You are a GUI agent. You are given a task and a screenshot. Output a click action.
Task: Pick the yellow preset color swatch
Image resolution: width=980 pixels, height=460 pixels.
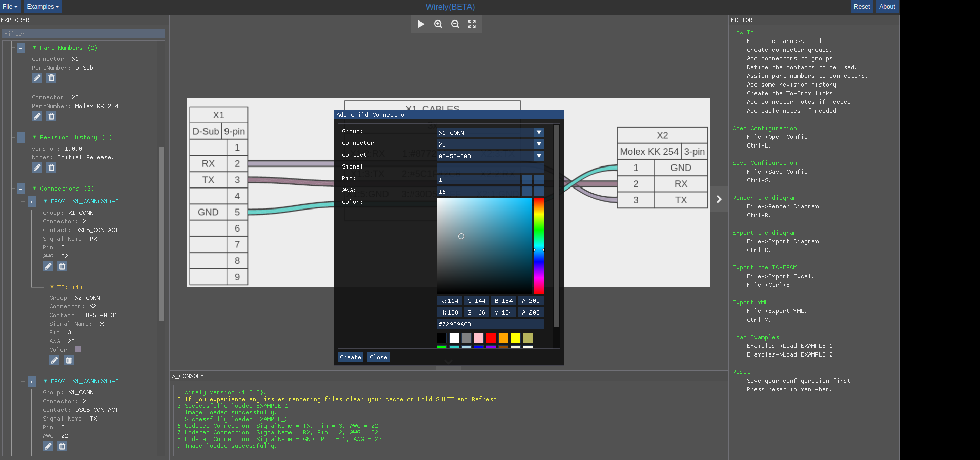click(x=516, y=338)
